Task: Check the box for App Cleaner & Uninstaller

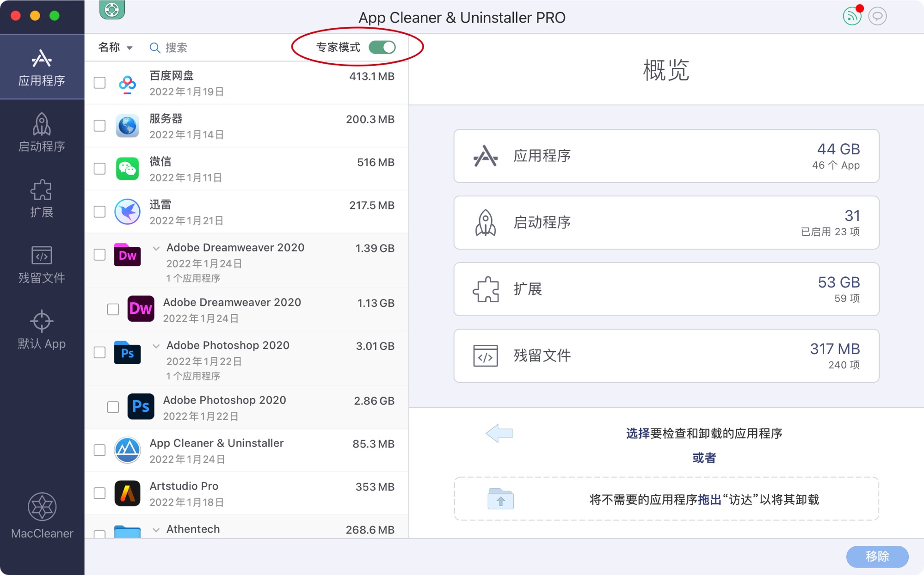Action: point(99,450)
